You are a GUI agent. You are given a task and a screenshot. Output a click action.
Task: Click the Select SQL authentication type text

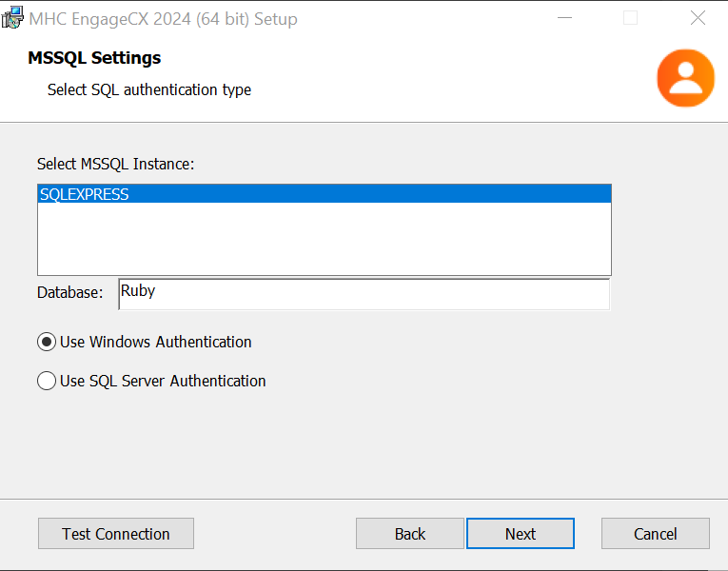(149, 89)
